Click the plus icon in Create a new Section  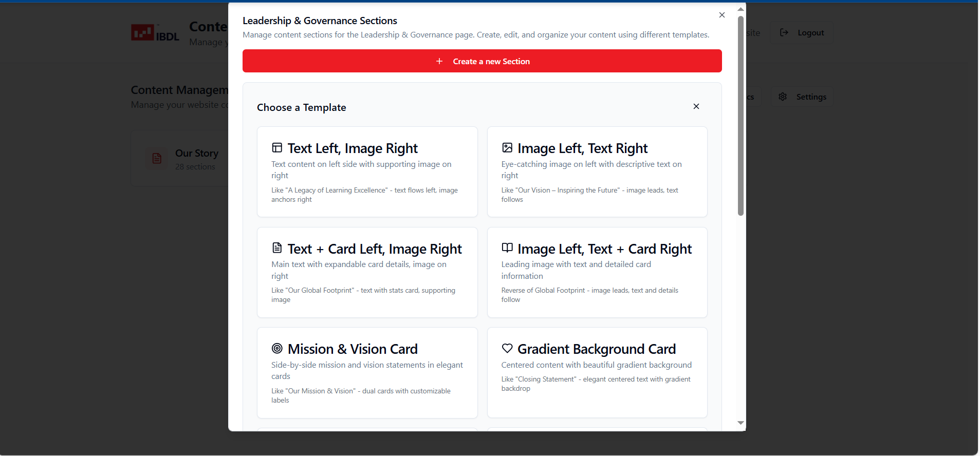point(439,61)
